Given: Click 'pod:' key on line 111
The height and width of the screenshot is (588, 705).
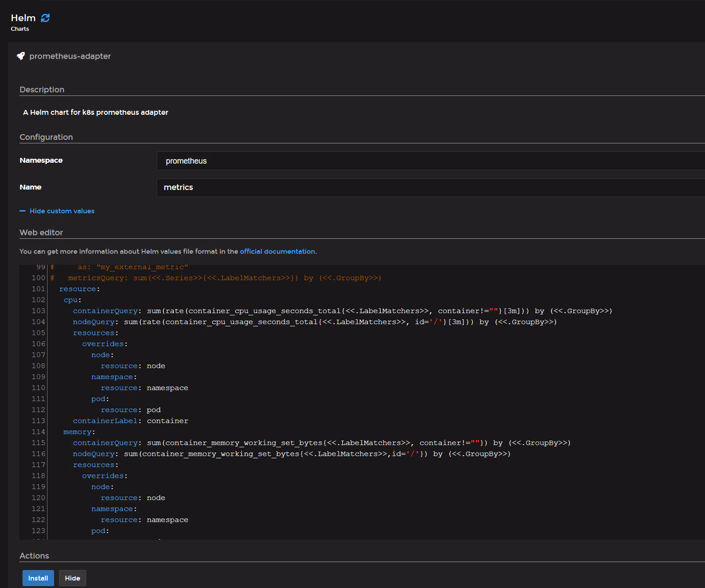Looking at the screenshot, I should point(100,399).
